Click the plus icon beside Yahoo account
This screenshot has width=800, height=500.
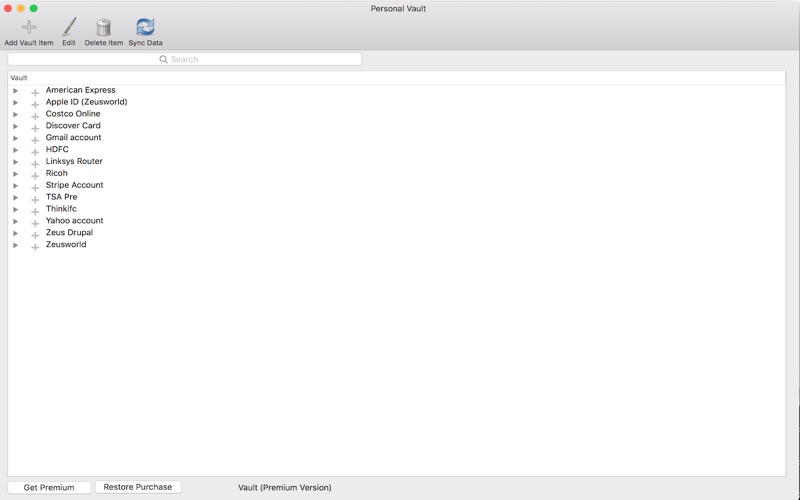[35, 223]
